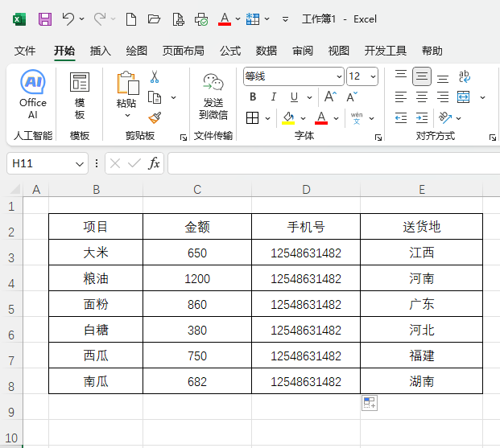Customize Quick Access Toolbar dropdown
The height and width of the screenshot is (448, 500).
tap(285, 19)
